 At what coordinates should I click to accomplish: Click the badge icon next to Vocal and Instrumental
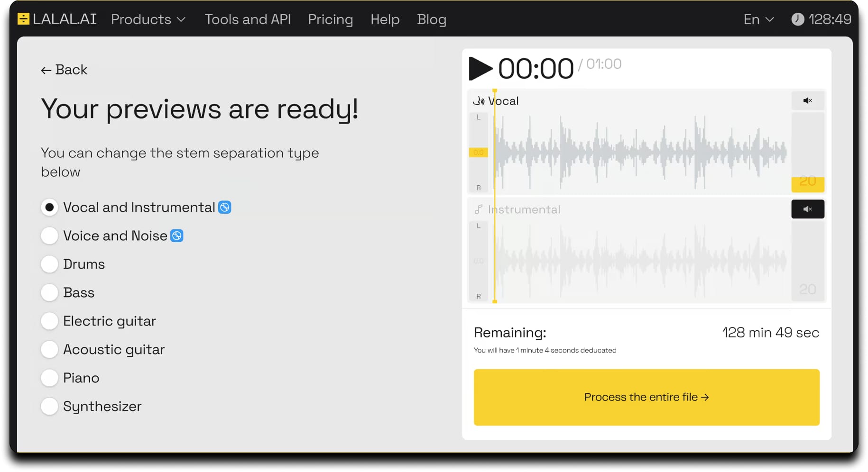click(224, 207)
